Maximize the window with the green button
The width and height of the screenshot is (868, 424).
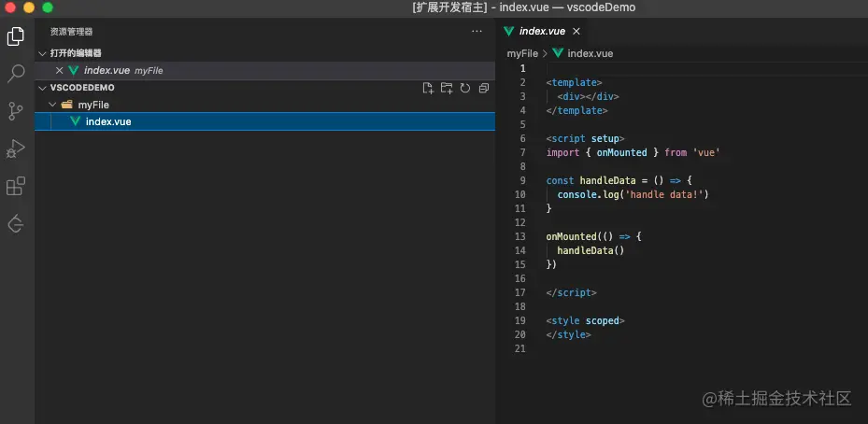[x=48, y=7]
